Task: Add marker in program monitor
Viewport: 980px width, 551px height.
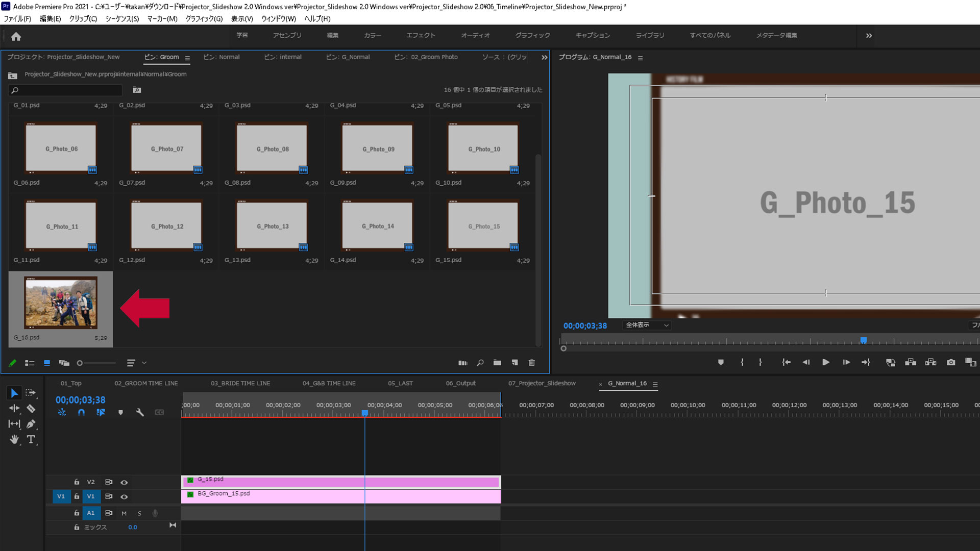Action: [x=721, y=362]
